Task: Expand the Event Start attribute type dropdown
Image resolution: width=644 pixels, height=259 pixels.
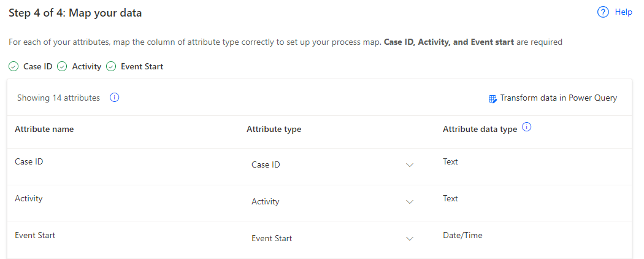Action: pyautogui.click(x=410, y=239)
